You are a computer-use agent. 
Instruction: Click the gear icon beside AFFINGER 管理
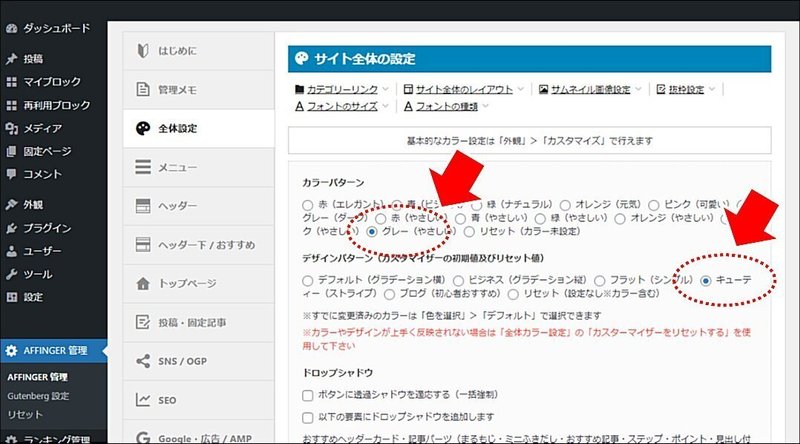click(11, 351)
